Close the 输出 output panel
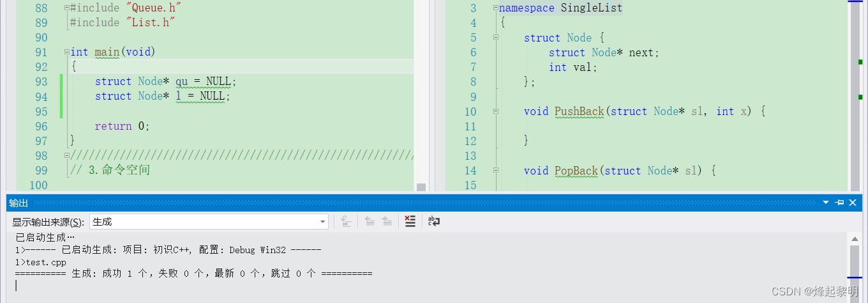 (x=853, y=203)
